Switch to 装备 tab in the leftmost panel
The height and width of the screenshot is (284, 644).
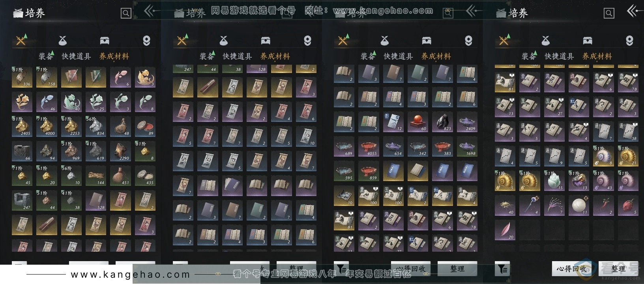[46, 56]
